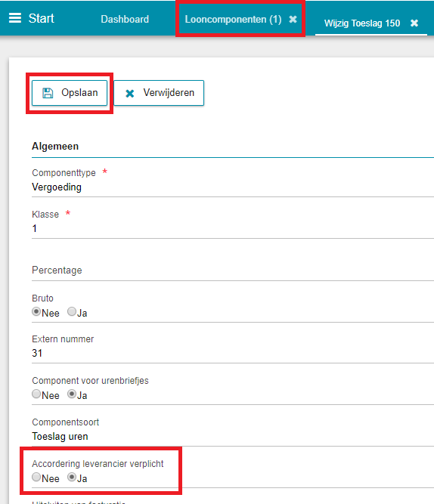Select the Wijzig Toeslag 150 tab

tap(362, 23)
